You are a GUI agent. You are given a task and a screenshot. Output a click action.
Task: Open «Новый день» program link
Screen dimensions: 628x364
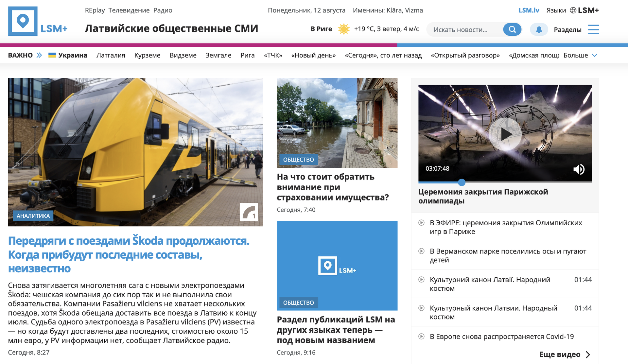314,55
